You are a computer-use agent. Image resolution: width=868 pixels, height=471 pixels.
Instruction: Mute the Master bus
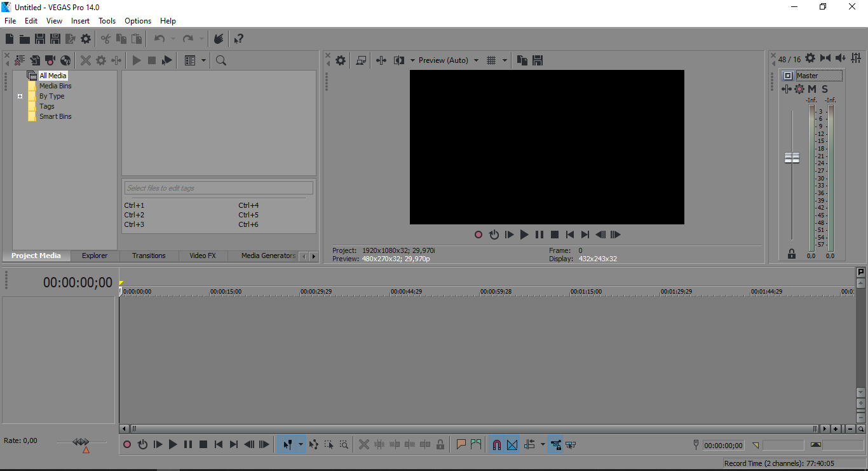pos(811,89)
